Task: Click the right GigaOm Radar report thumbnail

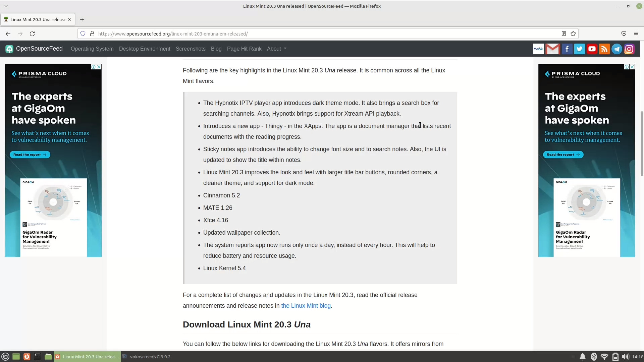Action: coord(587,218)
